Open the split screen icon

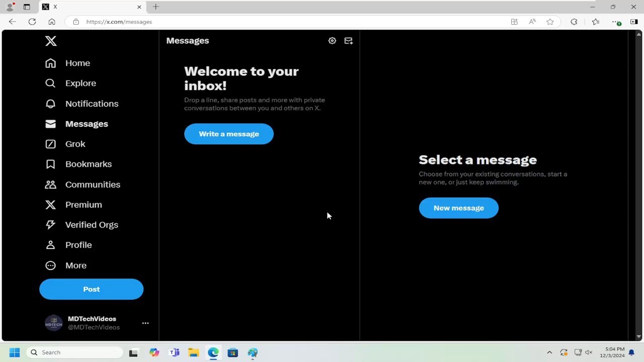(514, 22)
